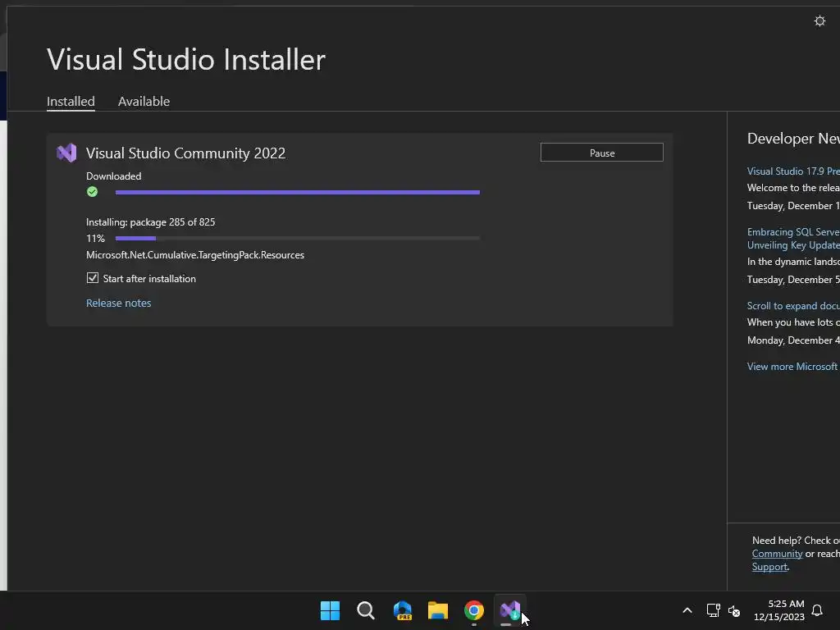Open Embracing SQL Server news article
Viewport: 840px width, 630px height.
[793, 239]
